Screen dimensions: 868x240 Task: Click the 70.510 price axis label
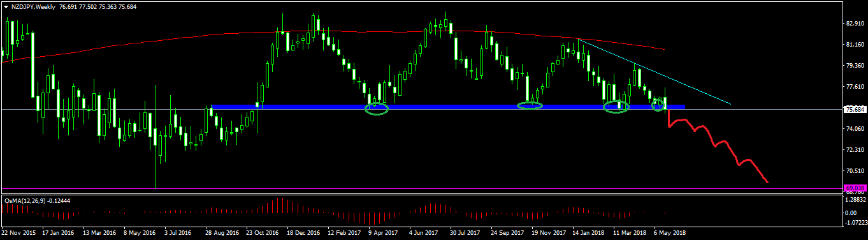tap(855, 171)
